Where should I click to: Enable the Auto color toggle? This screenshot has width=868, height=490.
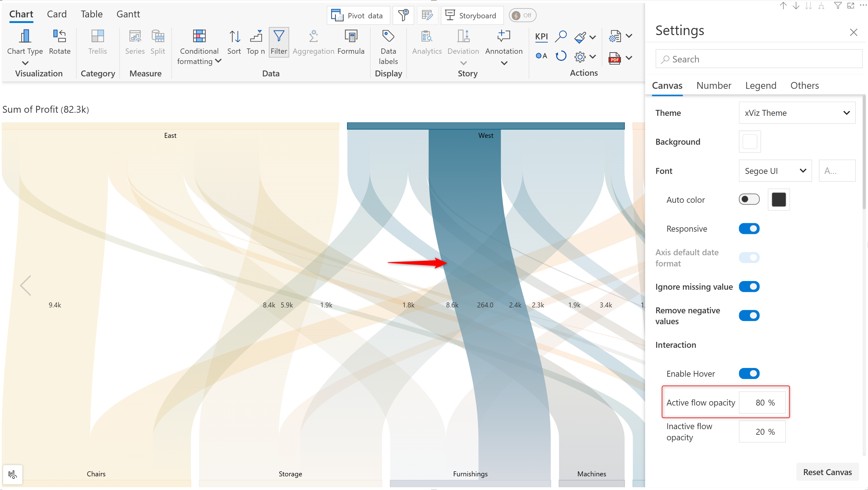[x=749, y=199]
